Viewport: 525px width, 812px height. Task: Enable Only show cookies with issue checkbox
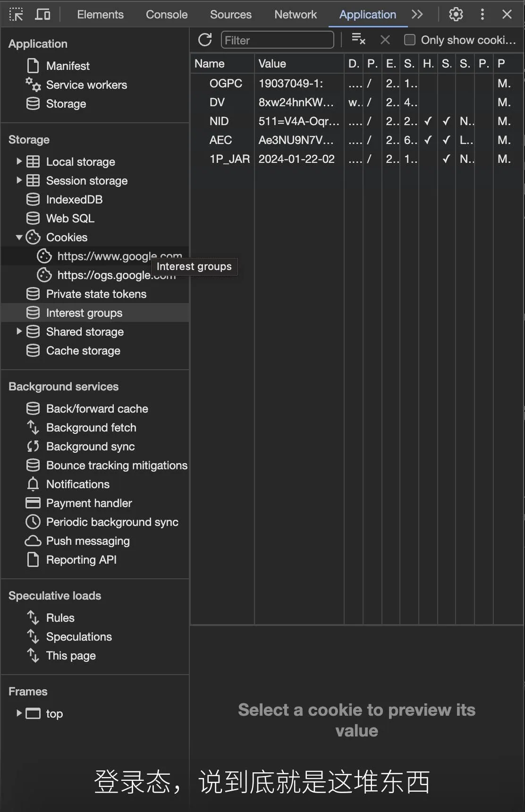tap(410, 40)
